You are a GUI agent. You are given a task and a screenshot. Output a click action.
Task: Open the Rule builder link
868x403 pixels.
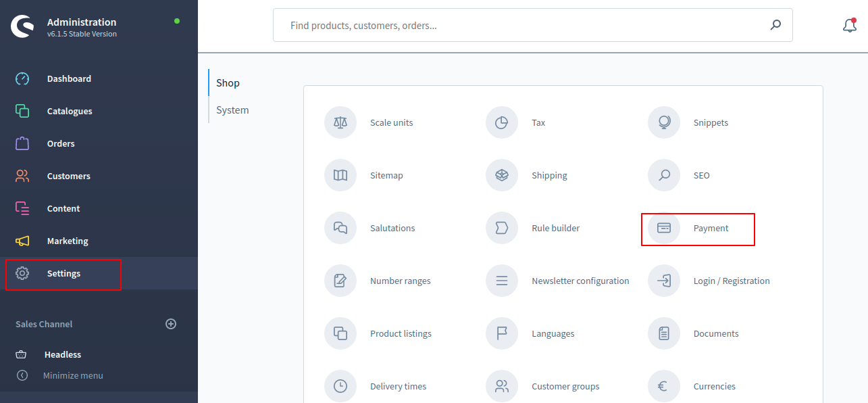click(x=555, y=229)
